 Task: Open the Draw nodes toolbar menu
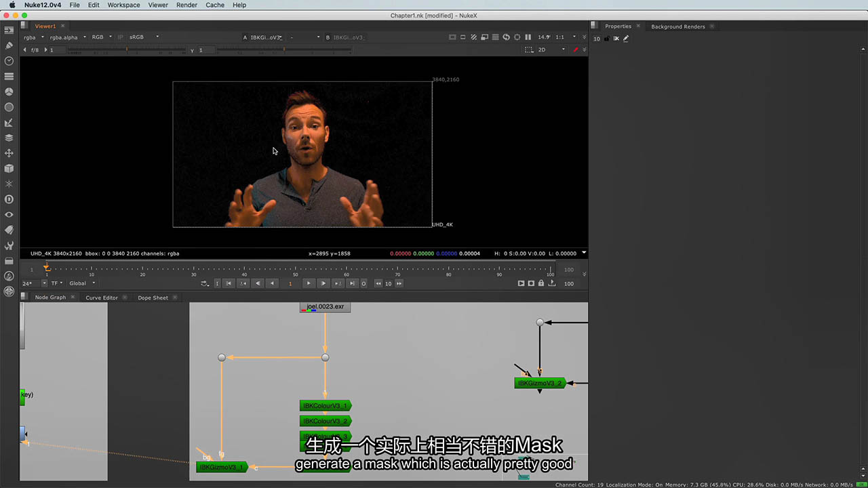[9, 45]
